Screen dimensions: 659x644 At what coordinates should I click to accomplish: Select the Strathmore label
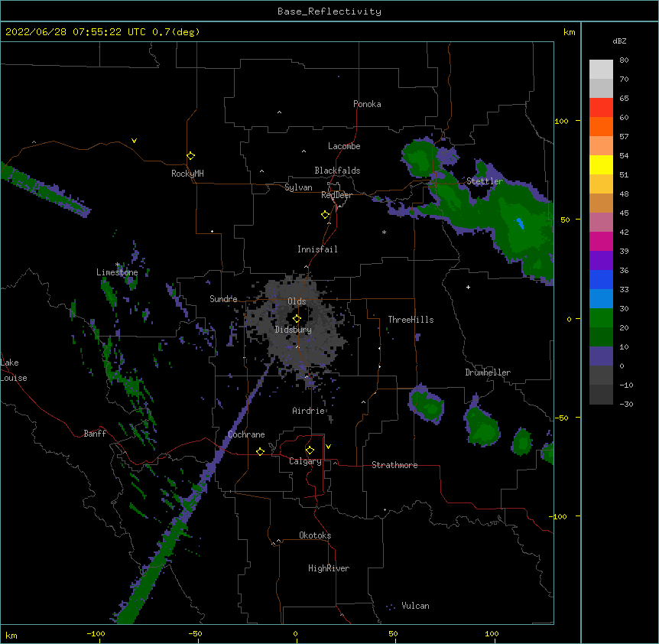click(394, 465)
